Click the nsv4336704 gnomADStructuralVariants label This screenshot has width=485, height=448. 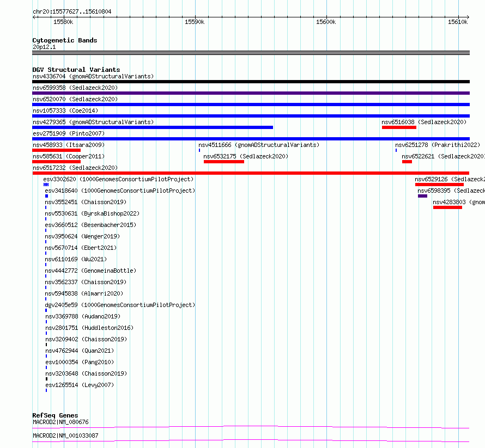pos(93,76)
